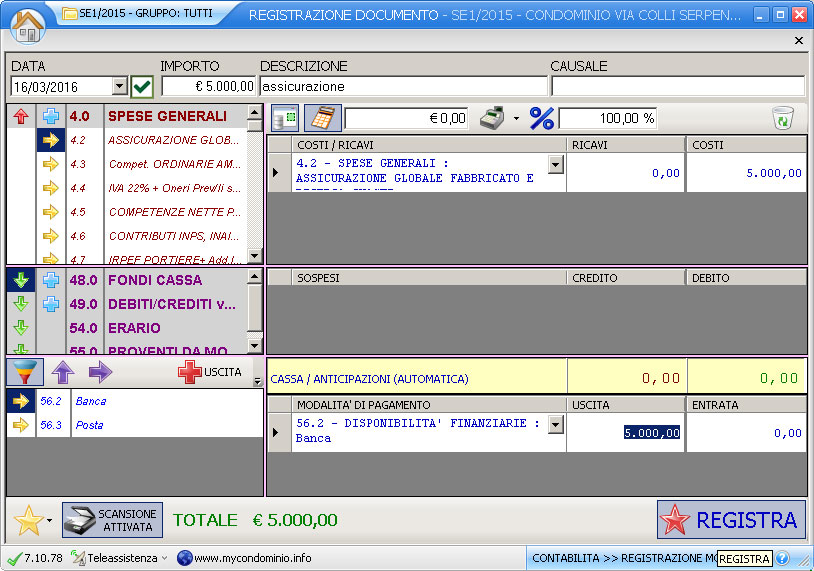
Task: Select 4.3 Compet. ORDINARIE account item
Action: click(173, 164)
